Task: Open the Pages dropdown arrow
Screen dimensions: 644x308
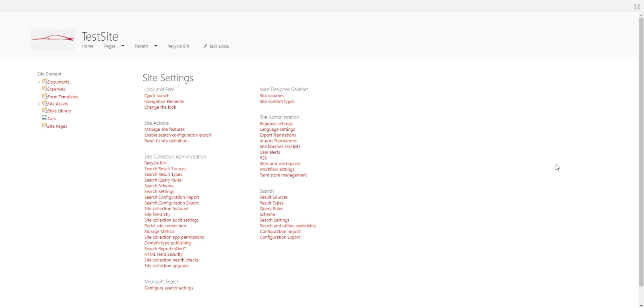Action: tap(123, 46)
